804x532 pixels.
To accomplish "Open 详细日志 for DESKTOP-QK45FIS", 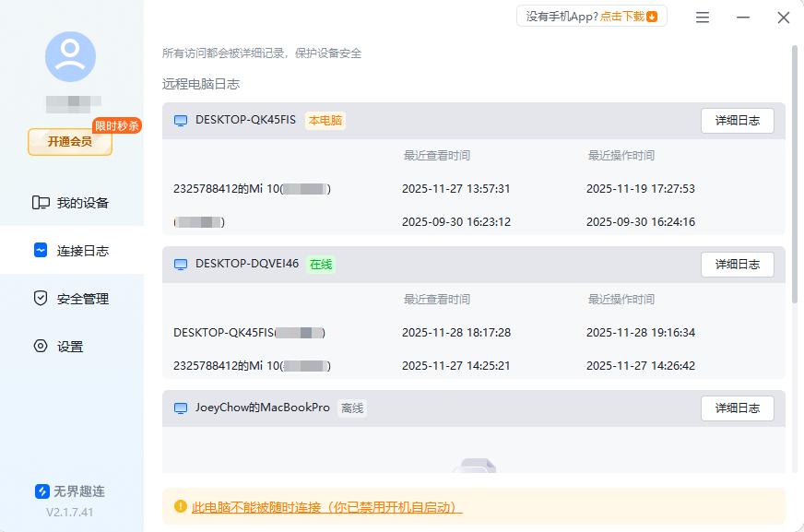I will click(x=737, y=120).
